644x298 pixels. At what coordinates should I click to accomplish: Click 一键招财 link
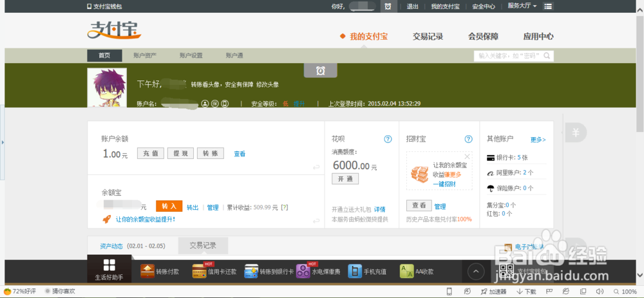(x=444, y=184)
